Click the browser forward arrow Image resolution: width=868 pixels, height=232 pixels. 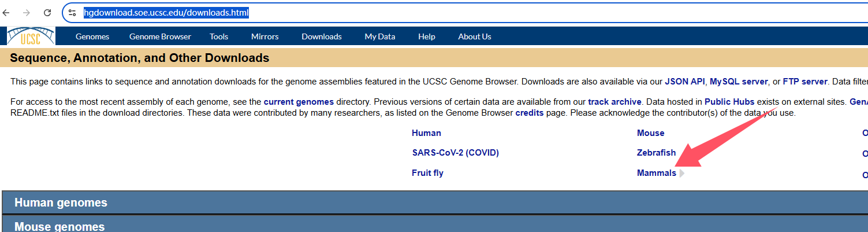pos(27,12)
